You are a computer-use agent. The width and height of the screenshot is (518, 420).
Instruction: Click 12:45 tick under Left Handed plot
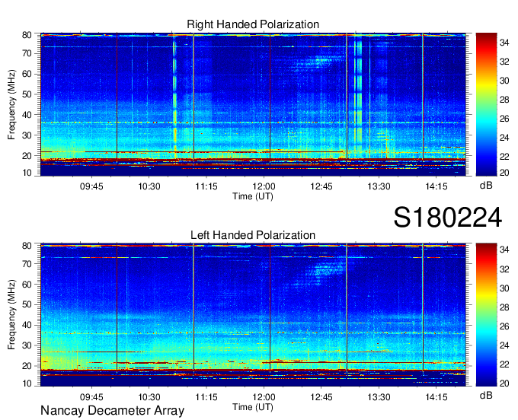coord(321,397)
